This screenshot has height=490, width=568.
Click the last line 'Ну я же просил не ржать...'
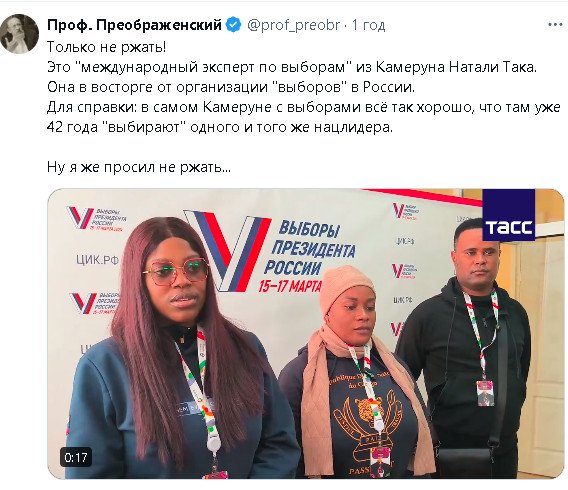coord(139,167)
